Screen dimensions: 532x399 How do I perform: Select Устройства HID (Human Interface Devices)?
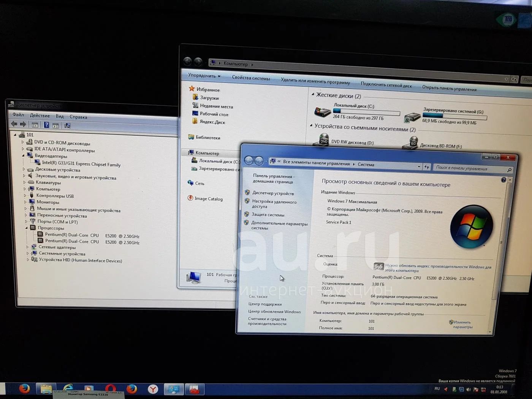(x=81, y=260)
